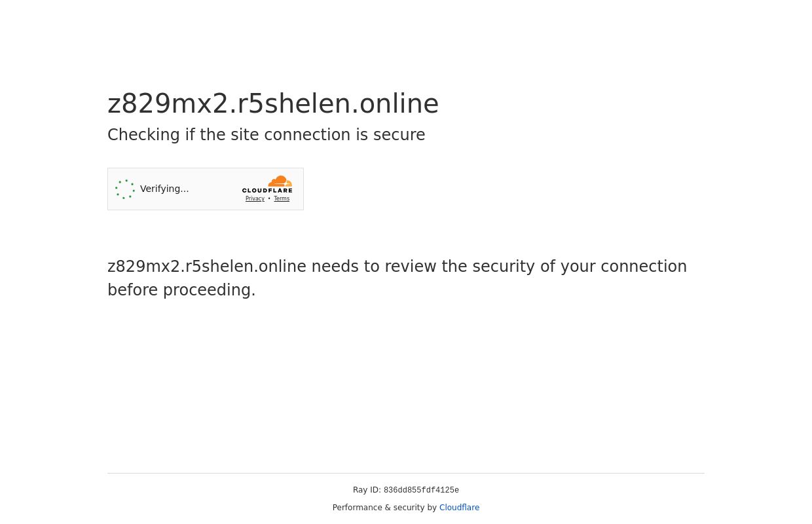Click the large z829mx2.r5shelen.online page heading
The width and height of the screenshot is (812, 524).
[x=273, y=103]
